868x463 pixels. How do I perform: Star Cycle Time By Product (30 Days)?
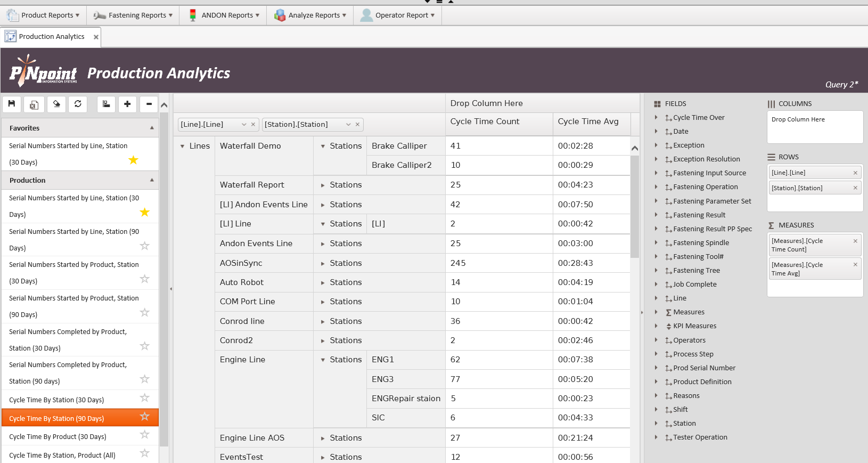(144, 434)
